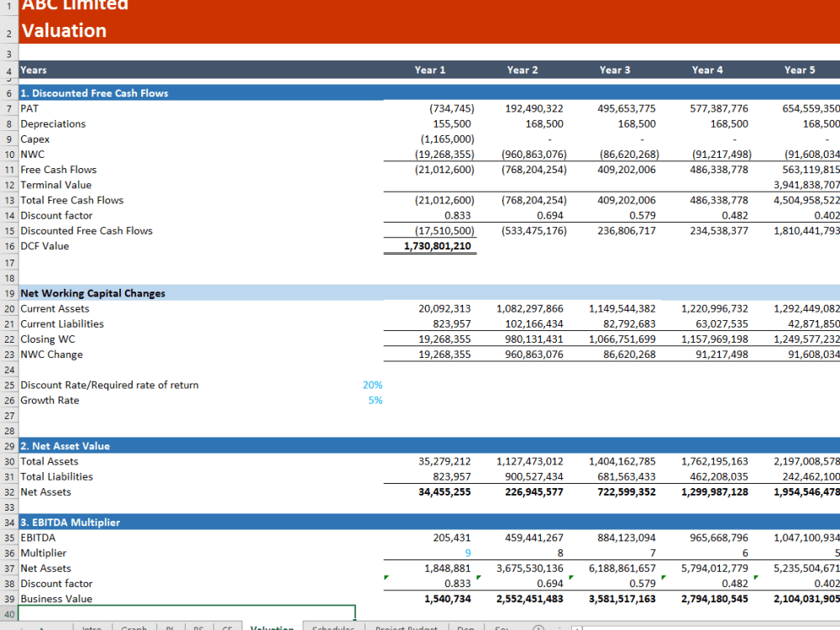Open the Project Budget sheet
Screen dimensions: 840x630
pyautogui.click(x=407, y=627)
